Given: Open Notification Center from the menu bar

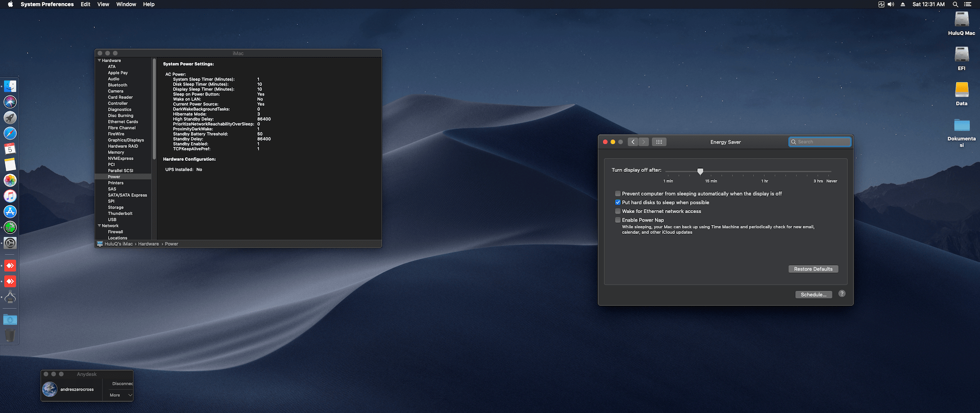Looking at the screenshot, I should (968, 4).
